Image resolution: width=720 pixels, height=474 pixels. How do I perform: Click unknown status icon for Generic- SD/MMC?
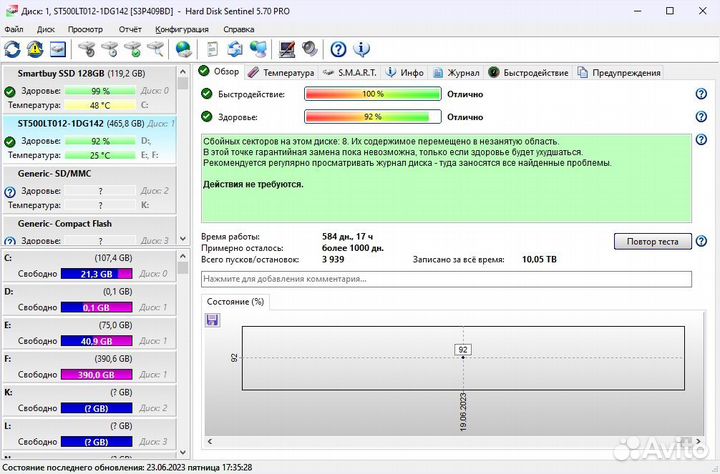pos(10,192)
